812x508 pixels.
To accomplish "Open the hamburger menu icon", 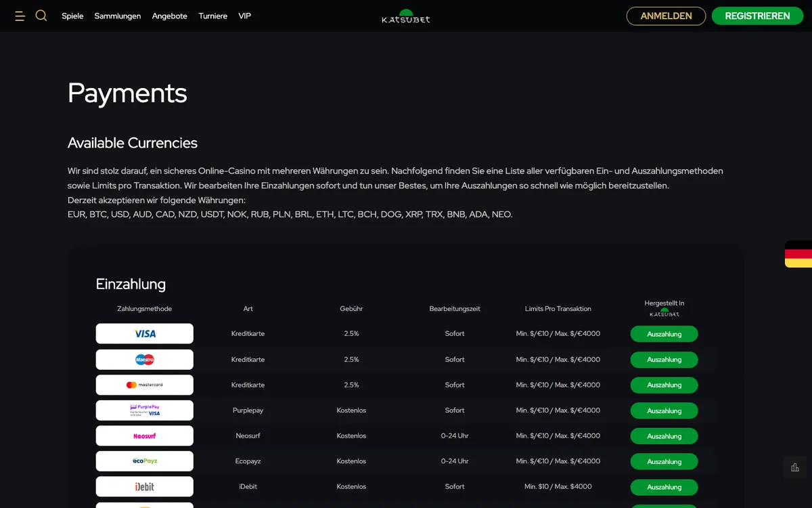I will (x=20, y=16).
